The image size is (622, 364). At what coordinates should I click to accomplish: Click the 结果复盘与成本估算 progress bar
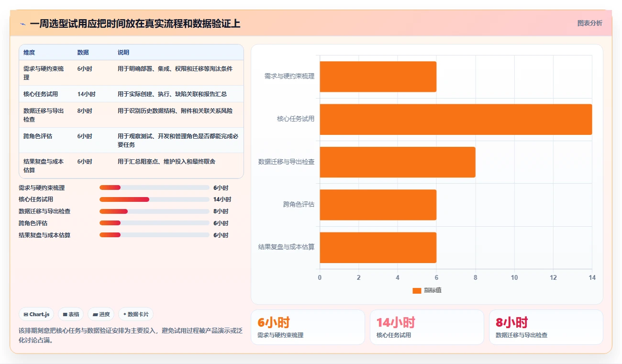tap(155, 235)
